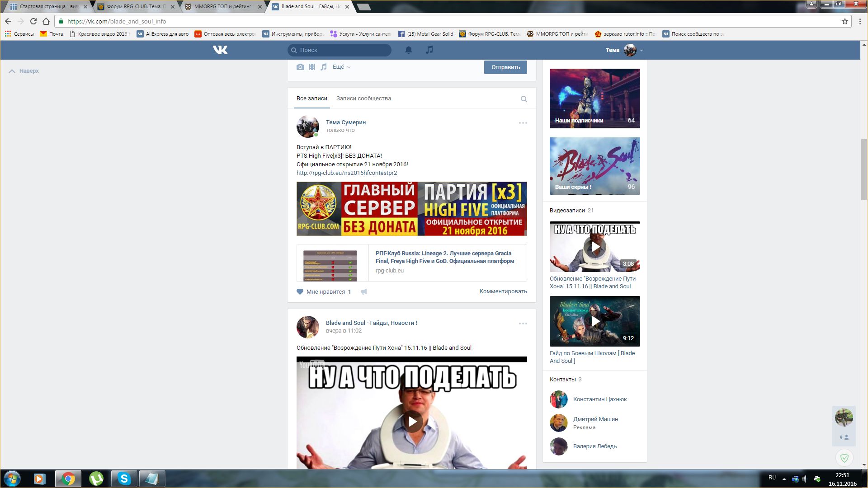The image size is (868, 488).
Task: Play the large video in the wall post
Action: (x=412, y=421)
